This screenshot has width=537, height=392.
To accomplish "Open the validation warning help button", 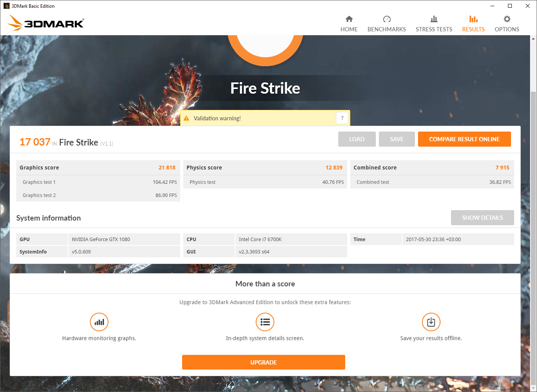I will (342, 118).
